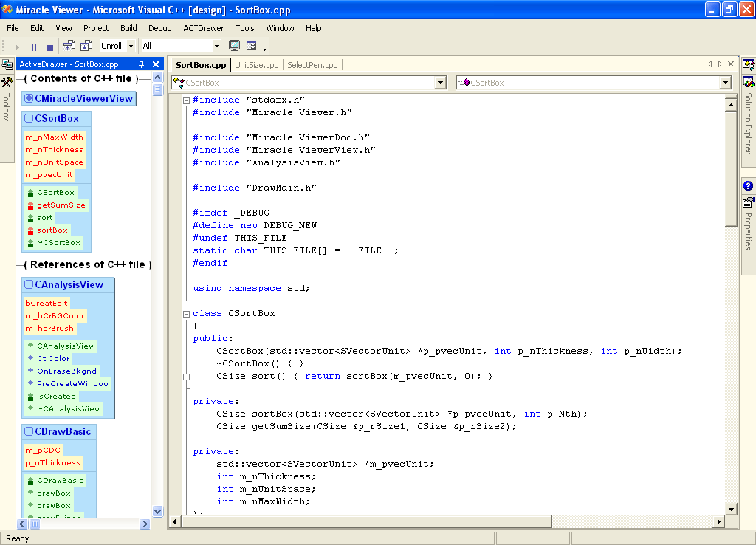
Task: Click the code editor vertical scroll down arrow
Action: click(x=731, y=510)
